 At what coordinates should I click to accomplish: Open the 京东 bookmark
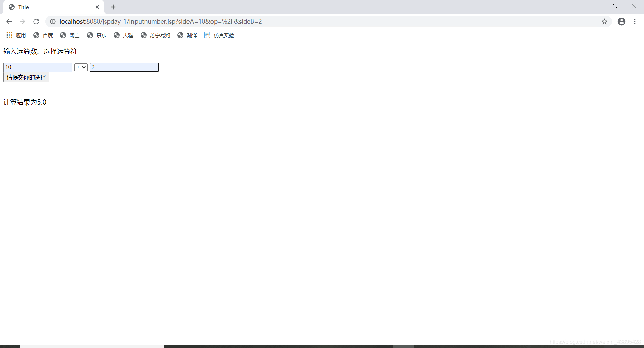(97, 35)
